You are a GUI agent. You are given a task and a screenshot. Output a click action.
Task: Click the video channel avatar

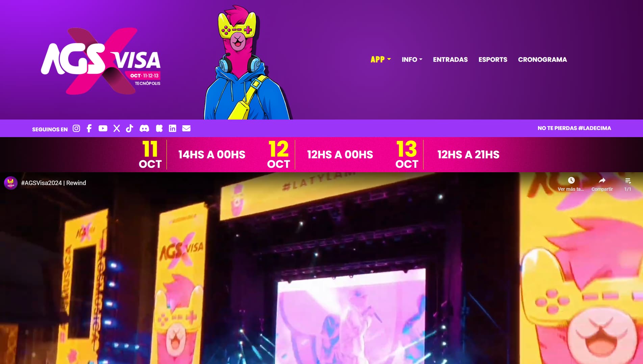11,183
